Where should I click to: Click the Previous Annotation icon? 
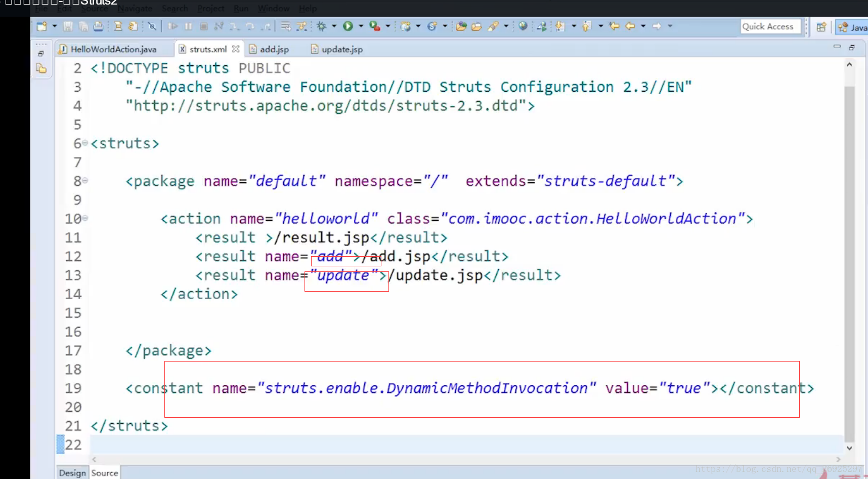[586, 26]
